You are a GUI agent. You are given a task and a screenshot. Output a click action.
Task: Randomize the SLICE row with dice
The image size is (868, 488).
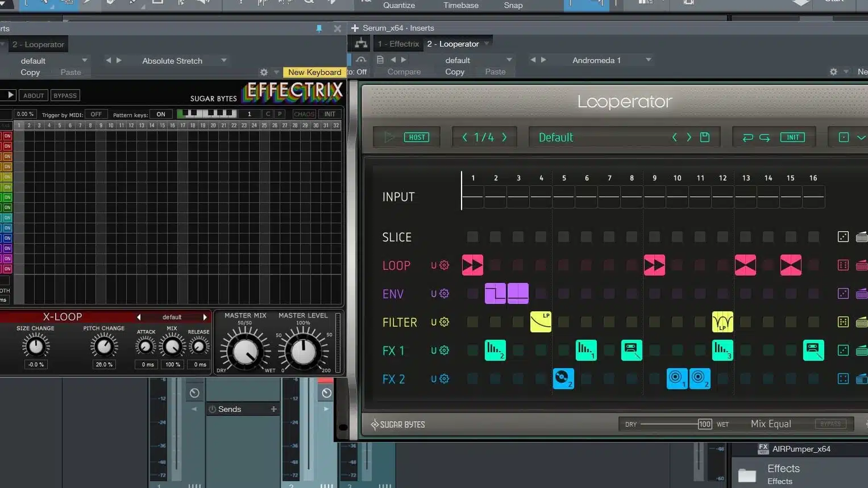click(x=844, y=237)
